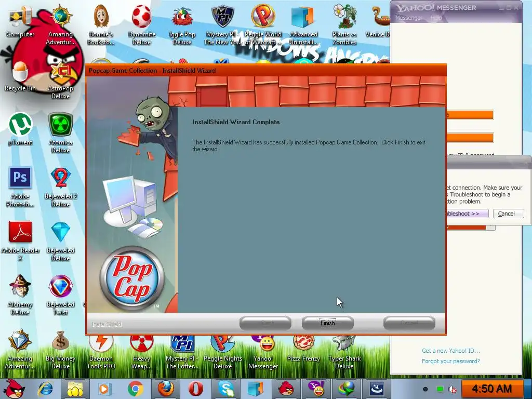Viewport: 532px width, 399px height.
Task: Select the Plants vs Zombies desktop icon
Action: [x=344, y=25]
